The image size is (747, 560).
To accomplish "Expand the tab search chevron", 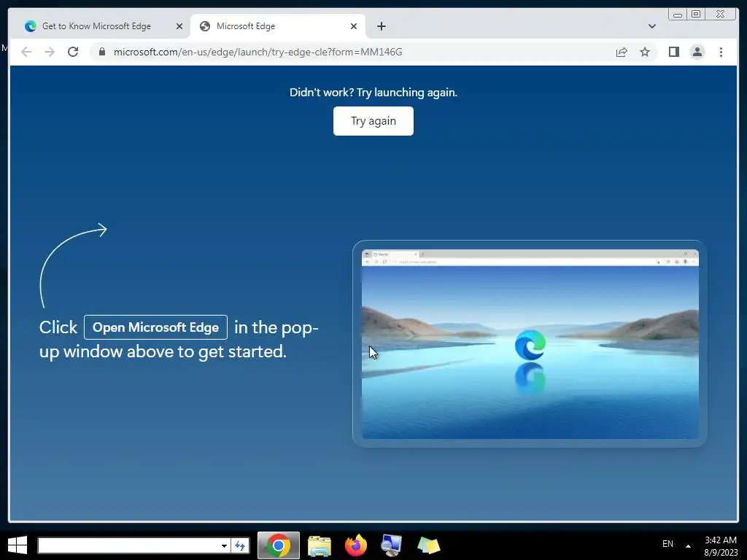I will 651,26.
